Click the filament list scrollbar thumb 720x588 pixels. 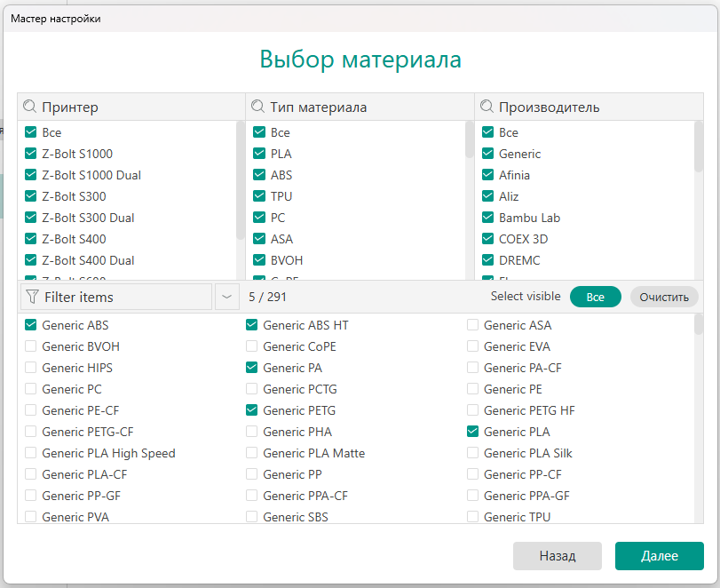[x=699, y=324]
